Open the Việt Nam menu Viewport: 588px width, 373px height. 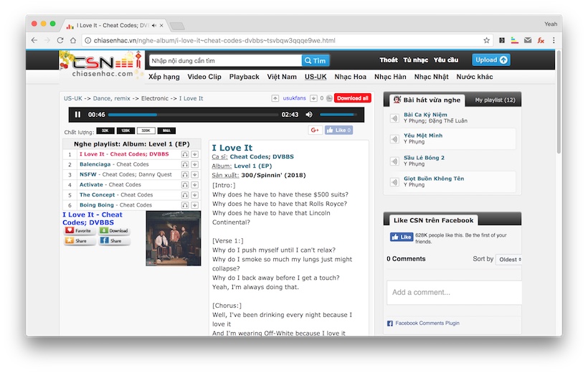click(x=282, y=77)
